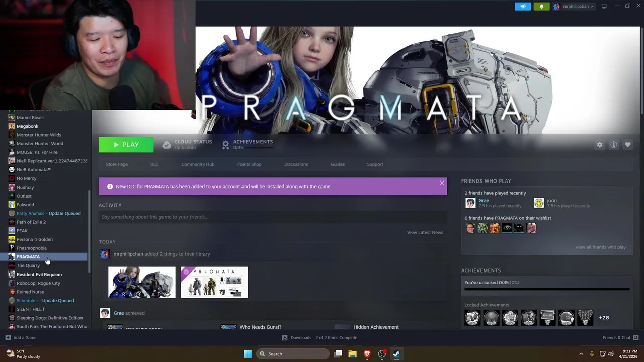The height and width of the screenshot is (362, 644).
Task: Open the mrphillipchan account dropdown
Action: (x=573, y=7)
